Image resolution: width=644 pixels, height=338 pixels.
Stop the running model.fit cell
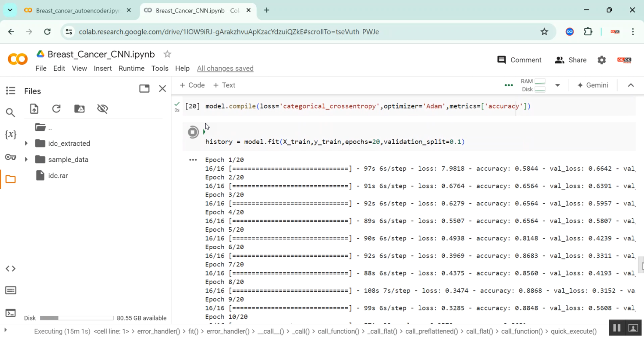tap(193, 132)
